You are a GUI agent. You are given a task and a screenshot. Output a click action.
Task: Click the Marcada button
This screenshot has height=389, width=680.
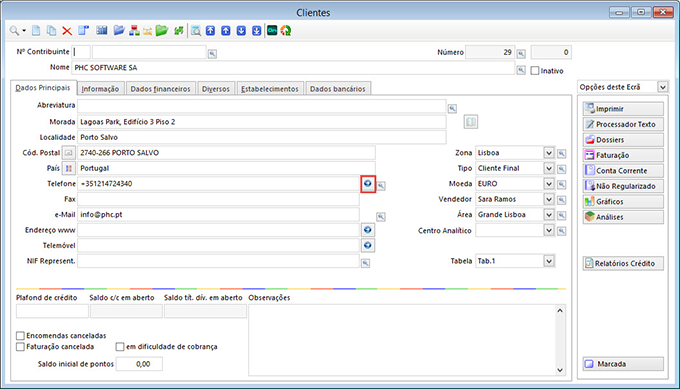(623, 364)
